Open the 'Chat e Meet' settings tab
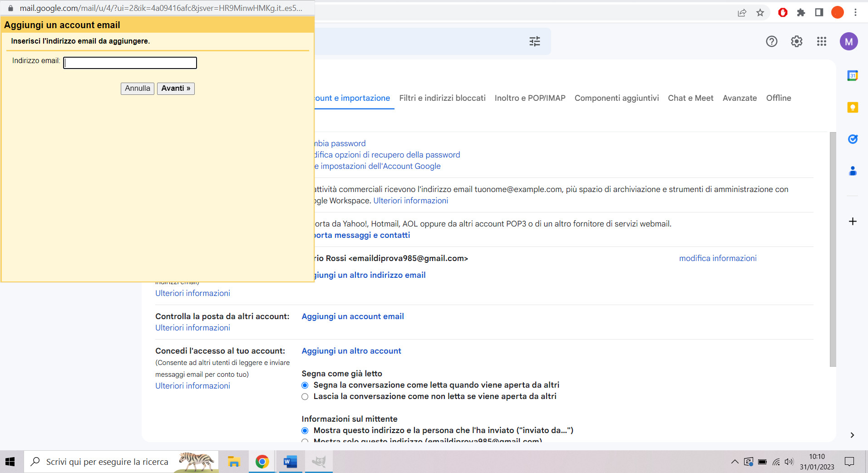 pos(690,98)
